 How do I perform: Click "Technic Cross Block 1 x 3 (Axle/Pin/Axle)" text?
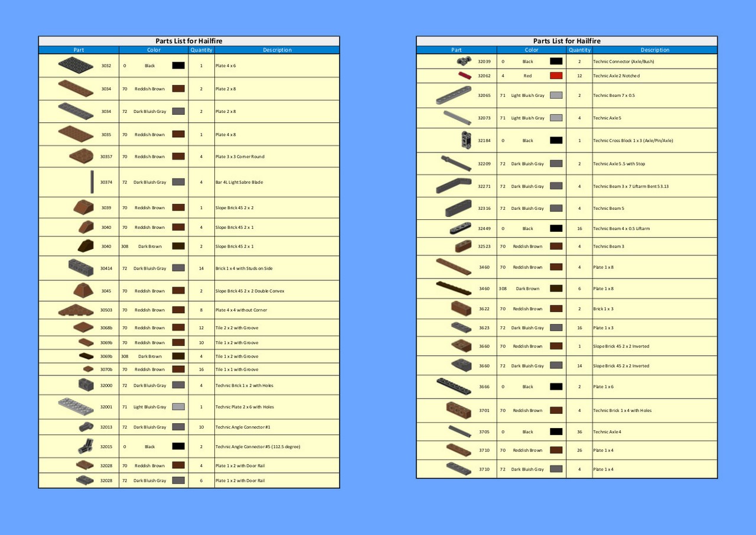633,141
